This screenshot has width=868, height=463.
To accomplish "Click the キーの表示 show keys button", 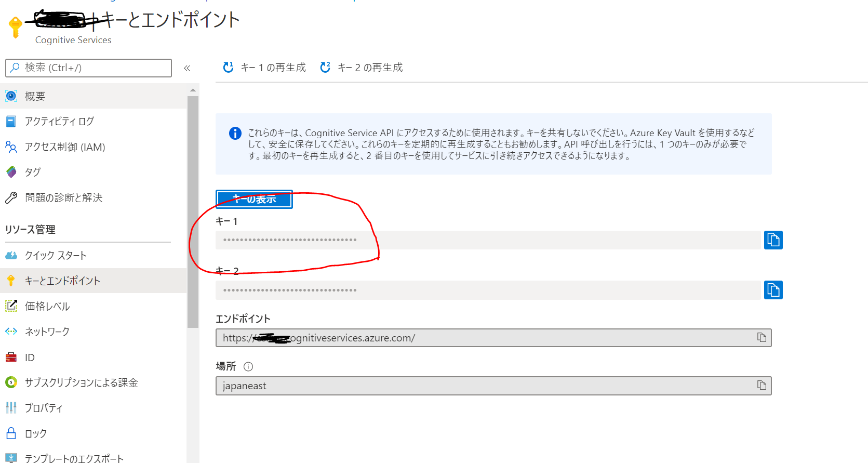I will (254, 199).
